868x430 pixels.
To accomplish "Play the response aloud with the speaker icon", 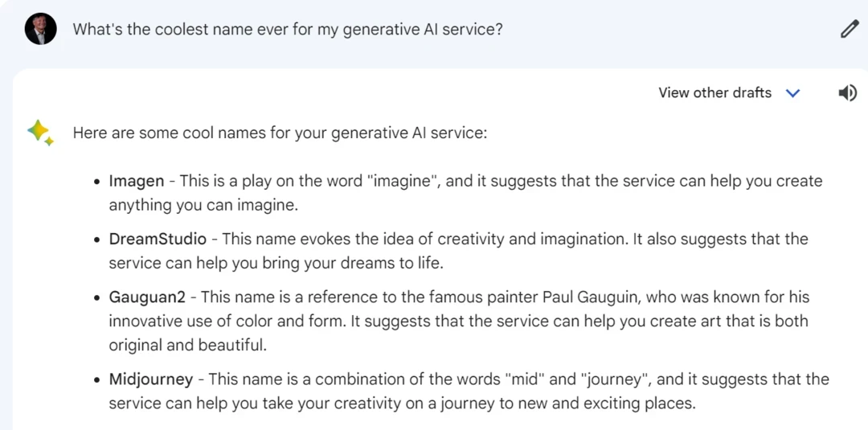I will tap(847, 93).
